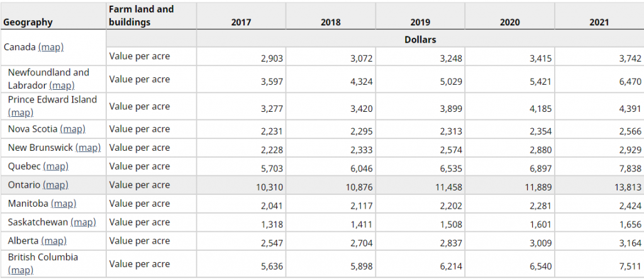644x279 pixels.
Task: Open the Canada map link
Action: [x=51, y=47]
